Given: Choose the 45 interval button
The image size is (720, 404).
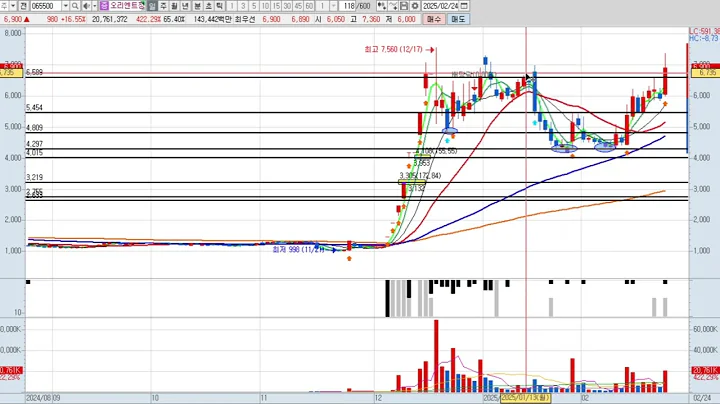Looking at the screenshot, I should [298, 6].
